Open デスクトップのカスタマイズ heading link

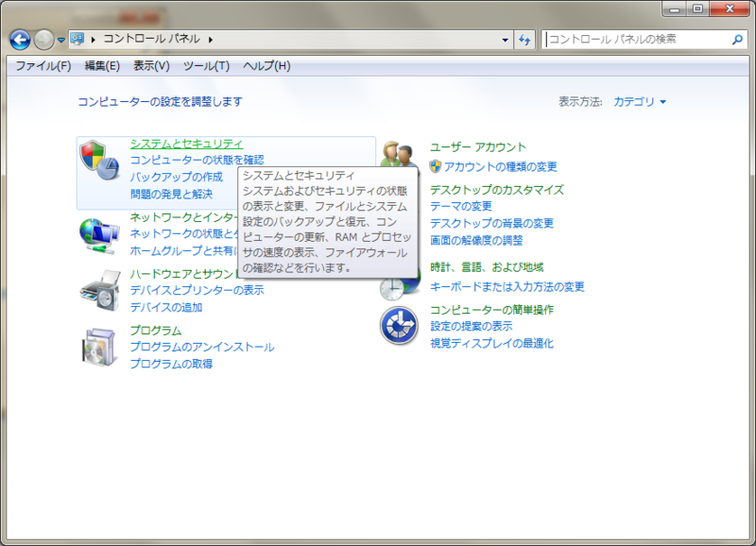497,189
